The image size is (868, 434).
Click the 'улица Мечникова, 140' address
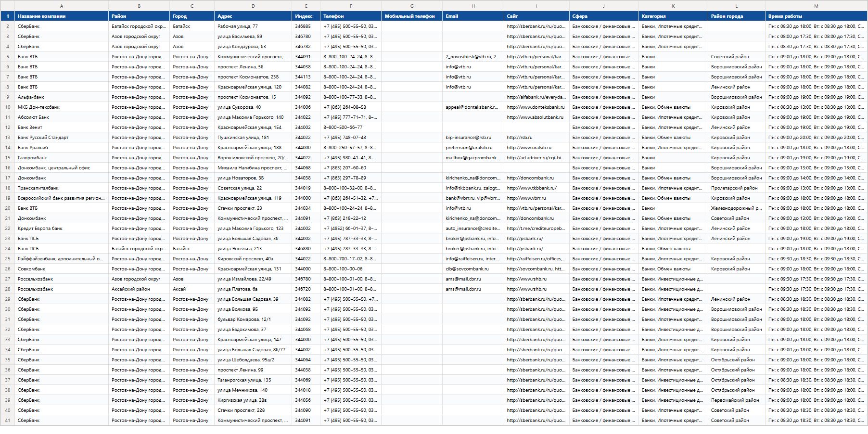click(x=253, y=390)
